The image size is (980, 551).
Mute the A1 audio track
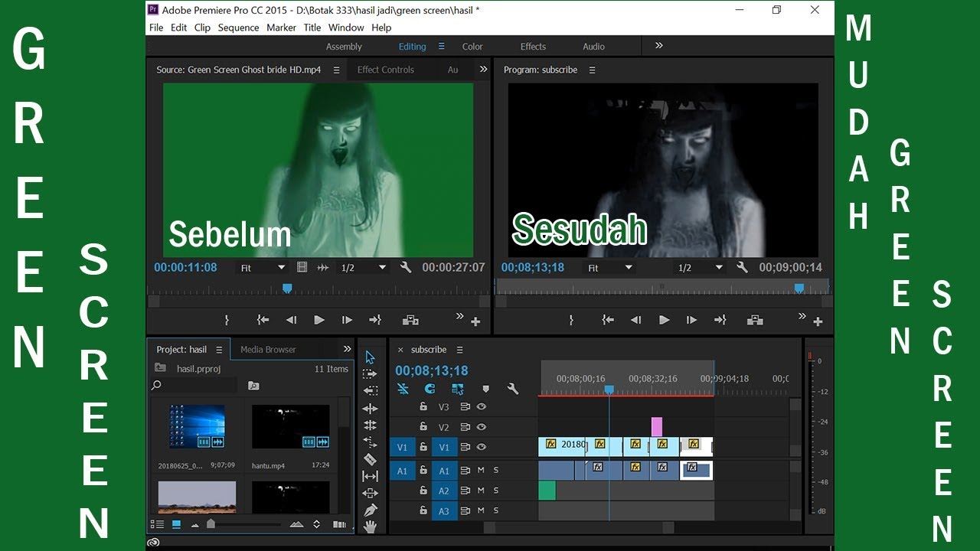click(x=482, y=470)
